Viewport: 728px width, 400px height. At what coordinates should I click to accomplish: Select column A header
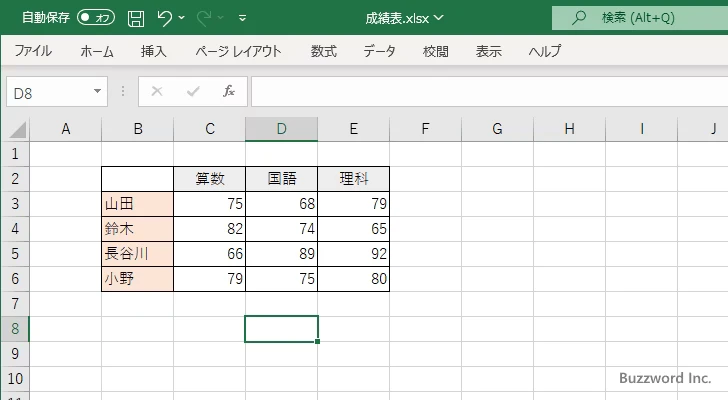coord(65,129)
